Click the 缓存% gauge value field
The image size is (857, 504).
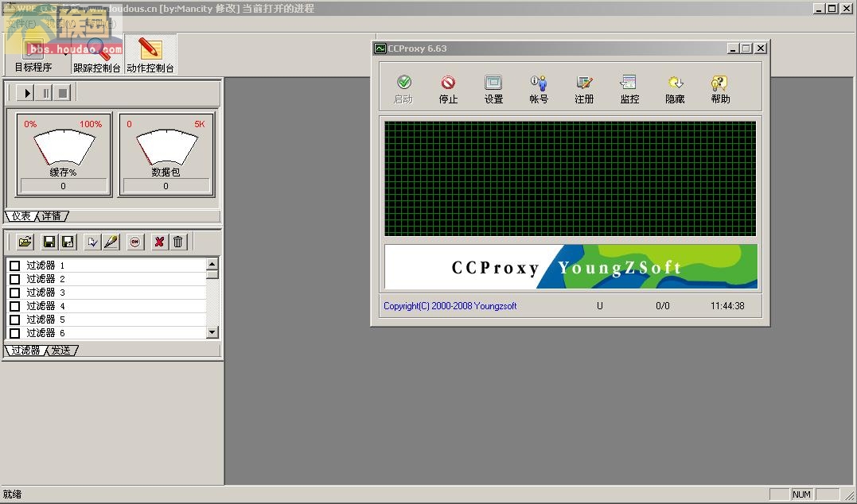(64, 186)
